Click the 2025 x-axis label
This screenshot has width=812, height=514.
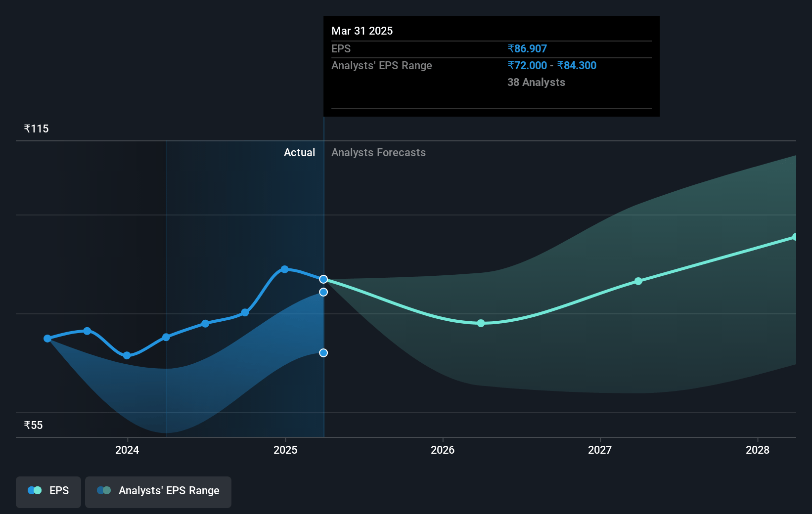pos(285,450)
